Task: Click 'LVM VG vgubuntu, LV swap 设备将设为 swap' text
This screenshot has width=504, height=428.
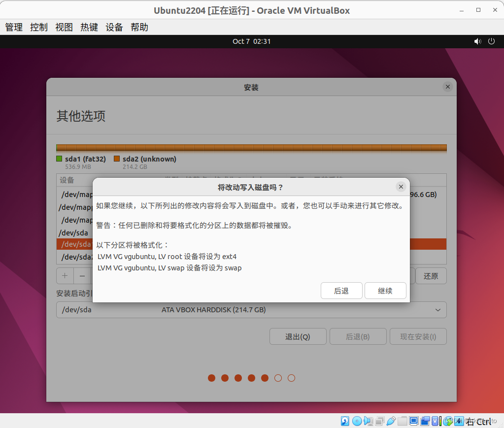Action: point(169,267)
